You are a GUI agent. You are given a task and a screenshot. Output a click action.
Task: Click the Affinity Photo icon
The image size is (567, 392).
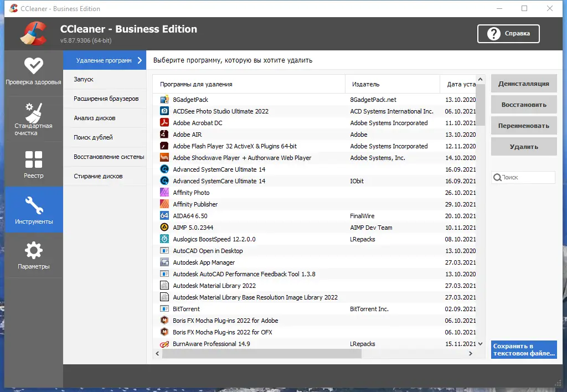164,192
